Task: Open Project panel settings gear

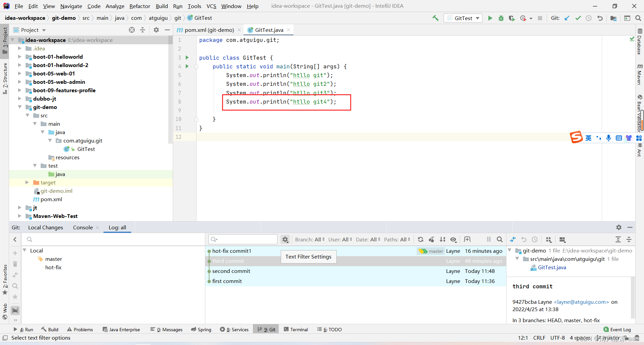Action: (156, 30)
